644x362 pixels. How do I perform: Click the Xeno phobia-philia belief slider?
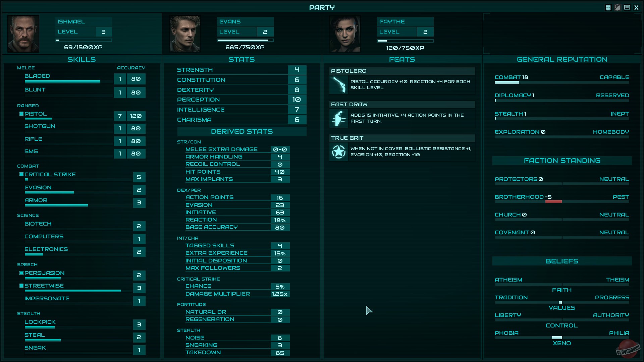click(562, 338)
